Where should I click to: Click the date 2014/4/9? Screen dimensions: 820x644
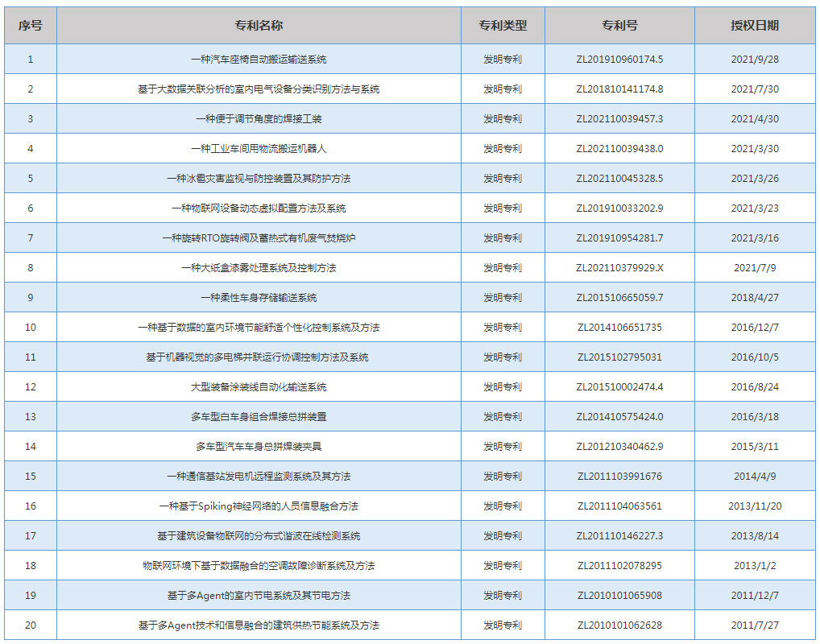pyautogui.click(x=755, y=477)
